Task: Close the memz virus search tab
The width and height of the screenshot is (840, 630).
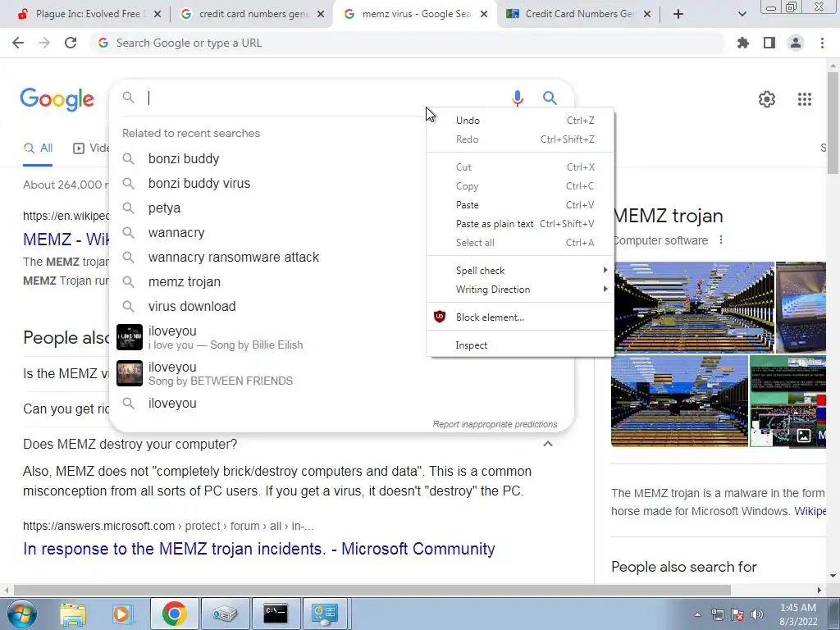Action: [484, 14]
